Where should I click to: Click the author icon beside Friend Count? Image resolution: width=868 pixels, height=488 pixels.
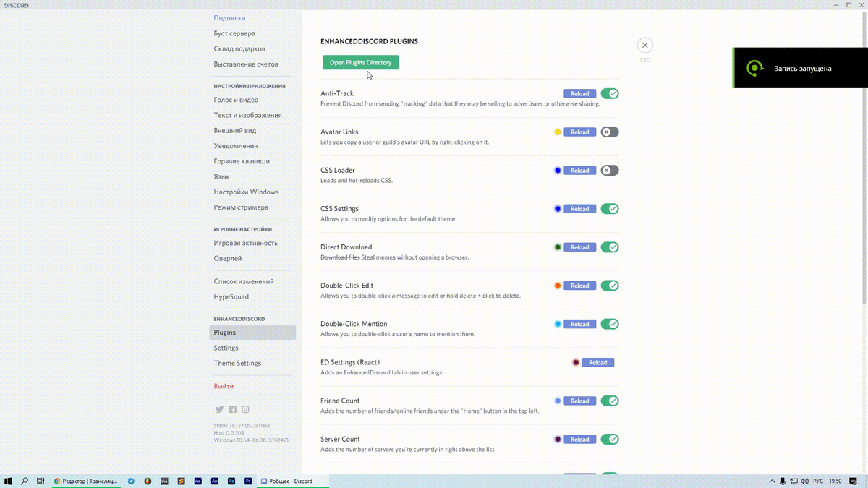pos(558,401)
